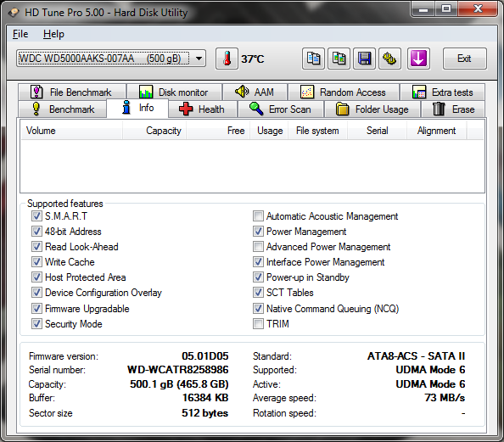Click capacity value 500.1 gB (465.8 GB)
This screenshot has width=504, height=442.
click(x=179, y=383)
